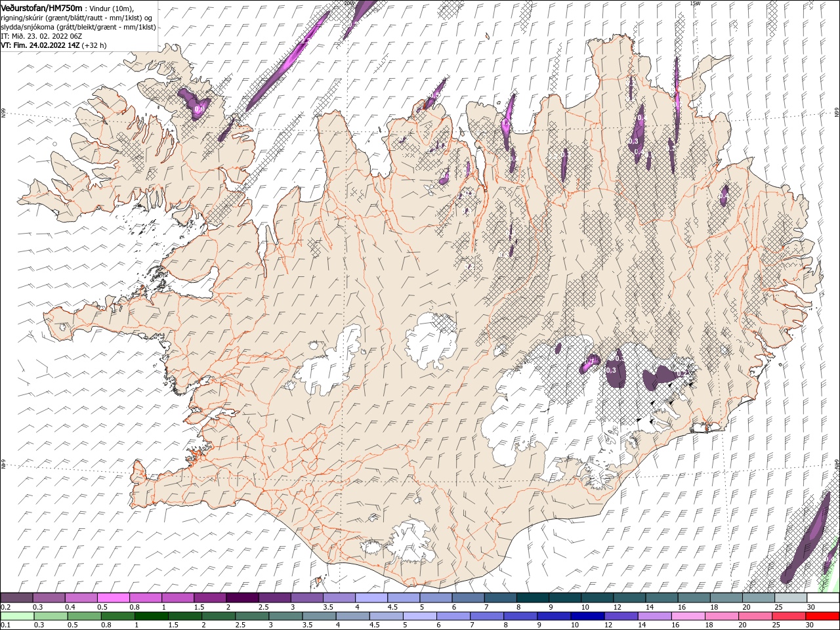Pick bottom-row green swatch starting at 0.8
Viewport: 840px width, 630px height.
tap(117, 616)
